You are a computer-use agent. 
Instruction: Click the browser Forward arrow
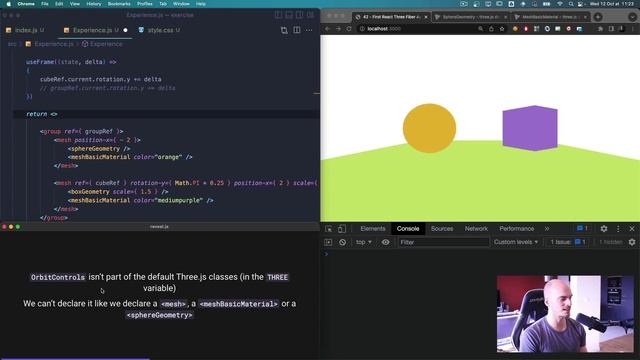[338, 29]
